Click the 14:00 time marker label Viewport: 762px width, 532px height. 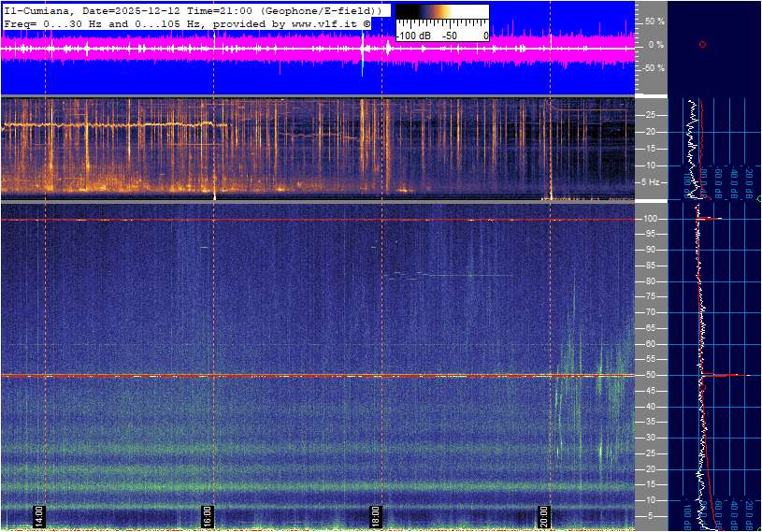tap(39, 516)
